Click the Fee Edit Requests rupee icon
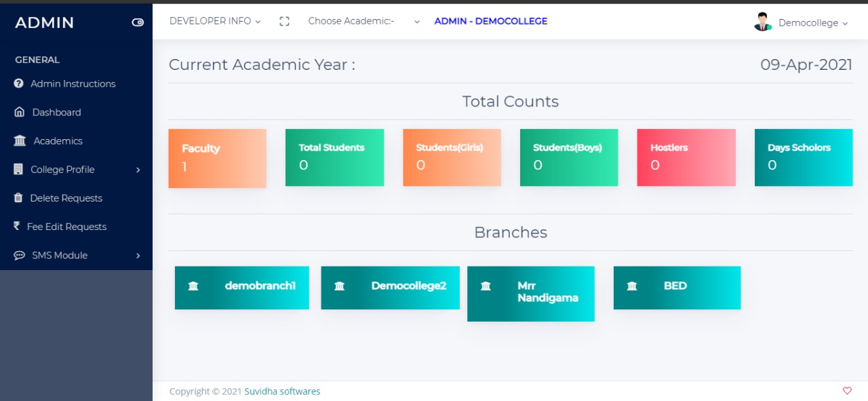 pyautogui.click(x=17, y=226)
